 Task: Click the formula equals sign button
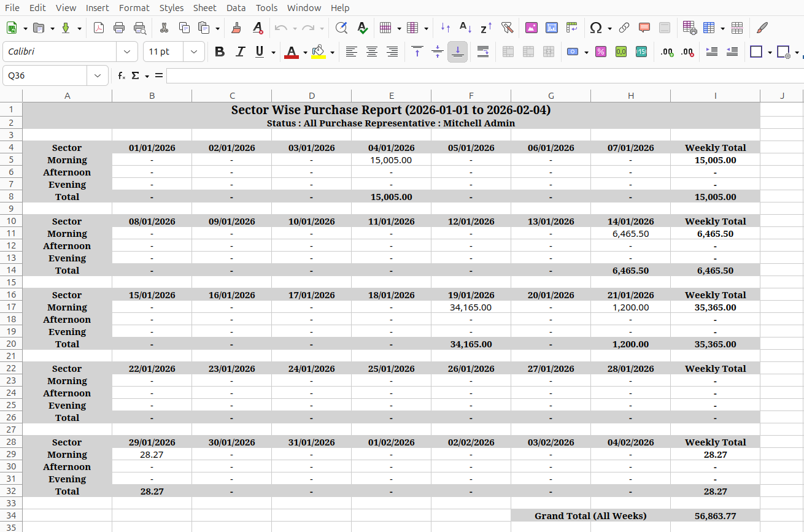[x=159, y=75]
